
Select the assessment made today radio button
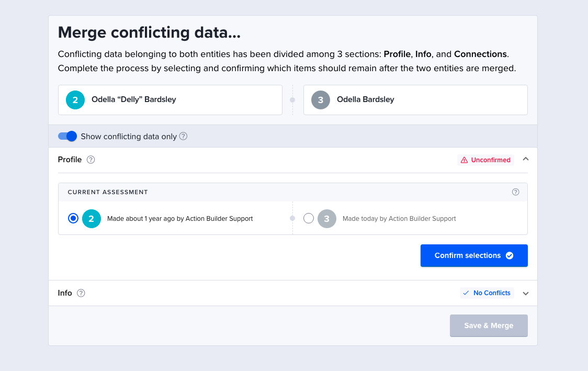(309, 218)
